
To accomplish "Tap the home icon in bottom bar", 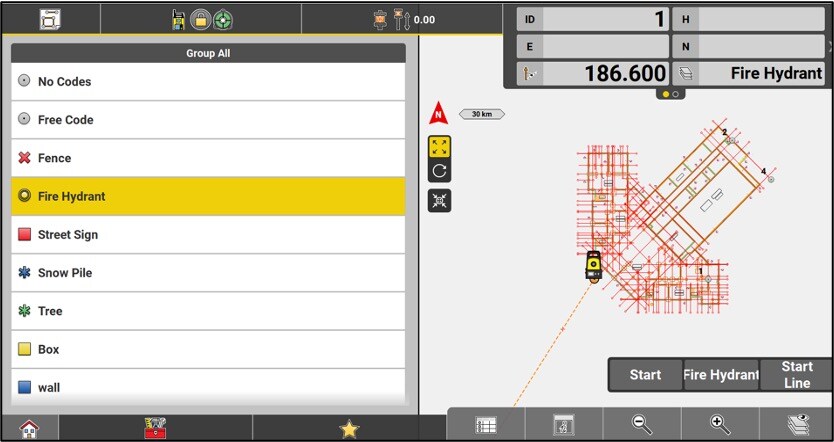I will point(29,428).
